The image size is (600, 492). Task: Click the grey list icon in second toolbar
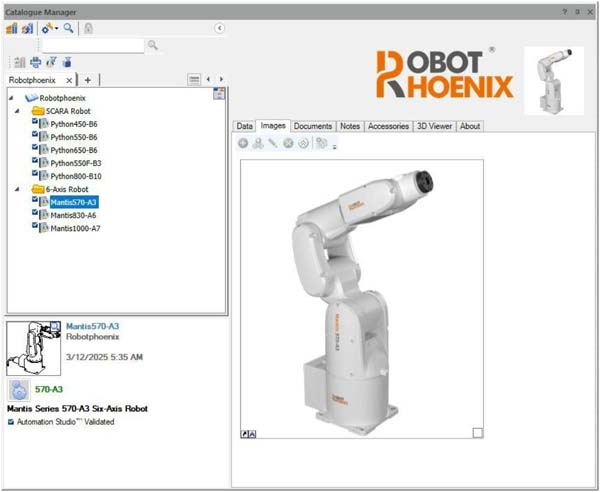tap(20, 62)
